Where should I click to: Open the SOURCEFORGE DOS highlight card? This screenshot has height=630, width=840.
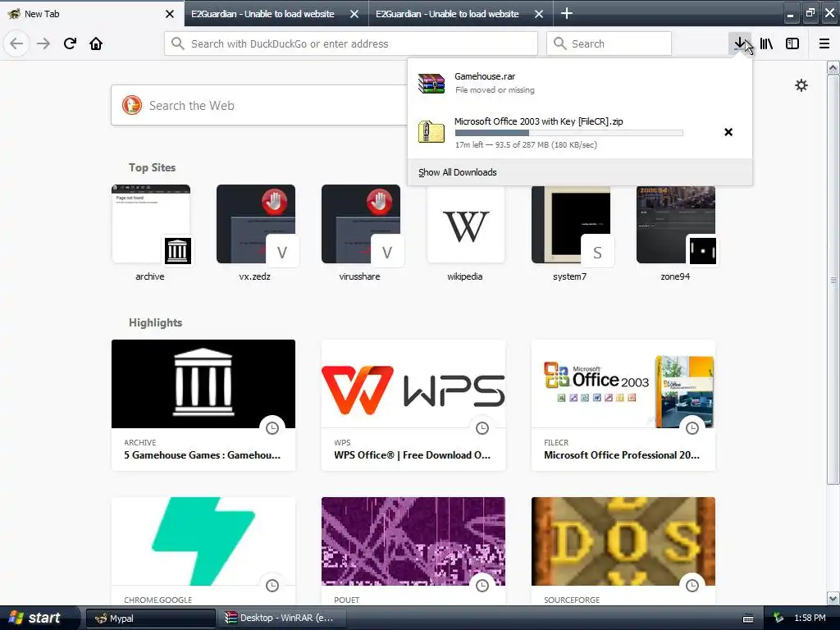(623, 551)
